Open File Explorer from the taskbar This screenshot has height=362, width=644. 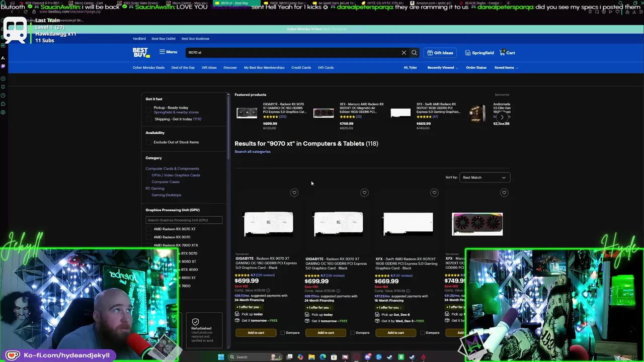(311, 357)
